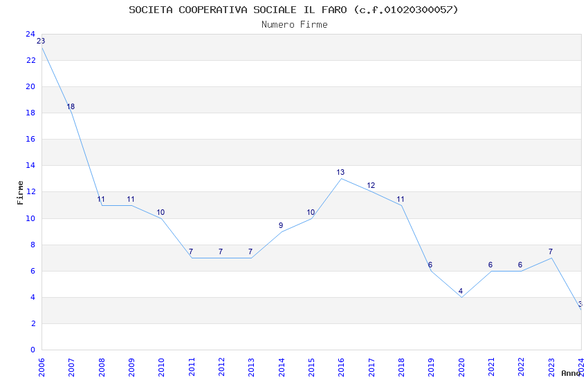Click the Numero Firme subtitle
Screen dimensions: 588x380
295,24
